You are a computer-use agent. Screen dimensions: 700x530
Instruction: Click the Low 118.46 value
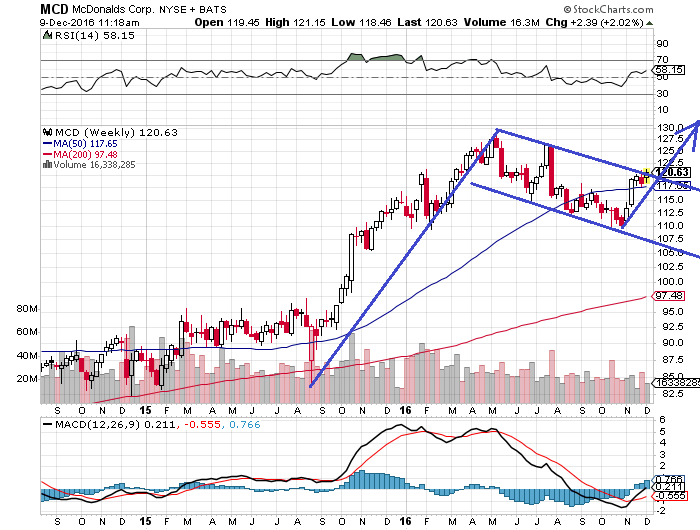(x=361, y=22)
